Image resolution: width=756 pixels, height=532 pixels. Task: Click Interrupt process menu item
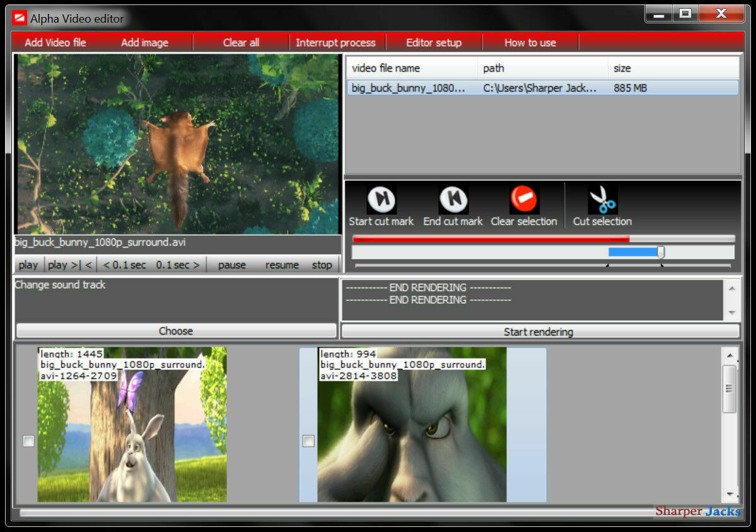pos(335,42)
